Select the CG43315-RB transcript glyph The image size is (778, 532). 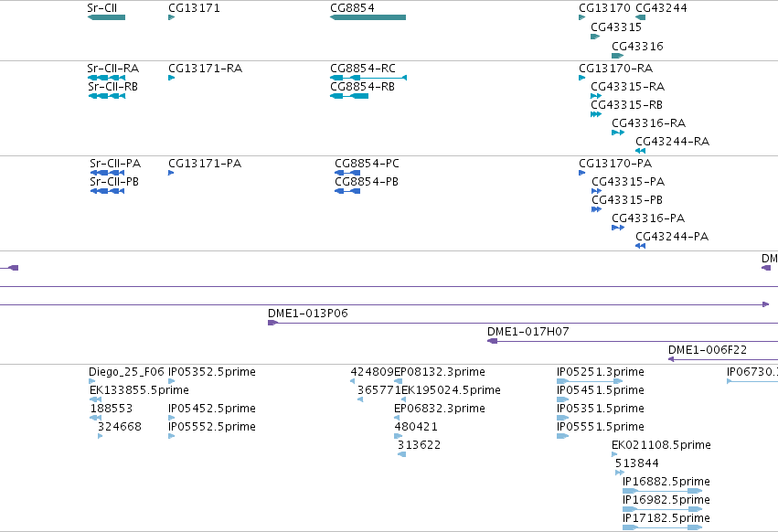point(596,114)
